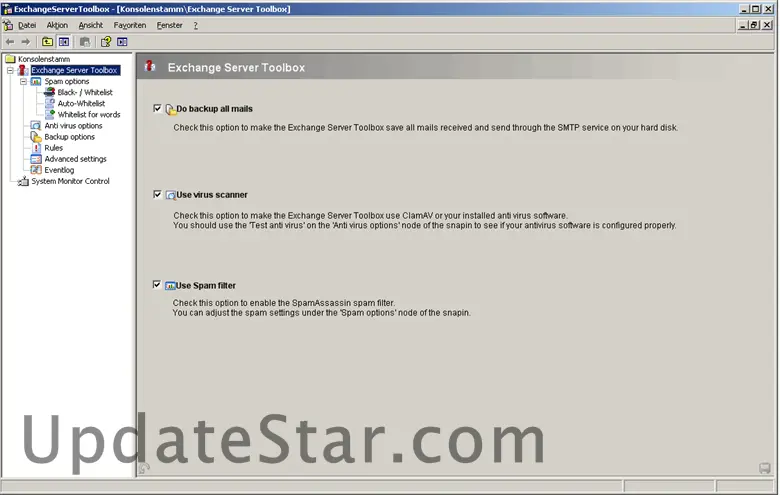
Task: Uncheck the Use Spam filter checkbox
Action: [x=157, y=285]
